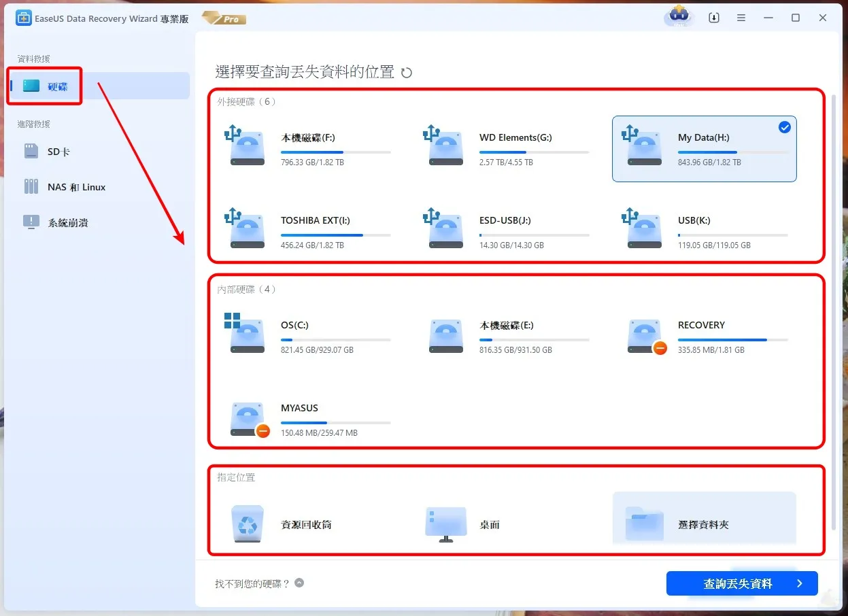The width and height of the screenshot is (848, 616).
Task: Expand the 找不到您的硬碟？ help arrow
Action: tap(299, 583)
